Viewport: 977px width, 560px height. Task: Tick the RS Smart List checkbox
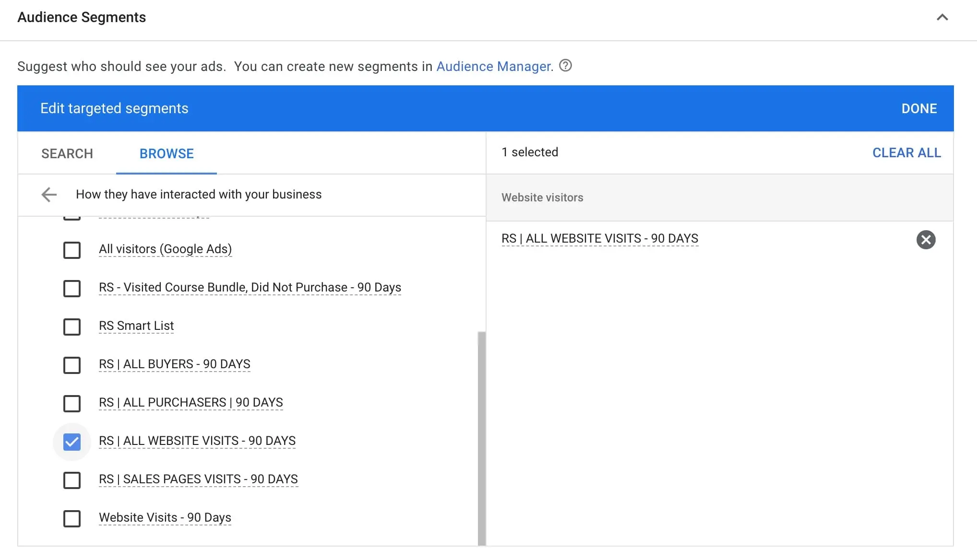[72, 327]
